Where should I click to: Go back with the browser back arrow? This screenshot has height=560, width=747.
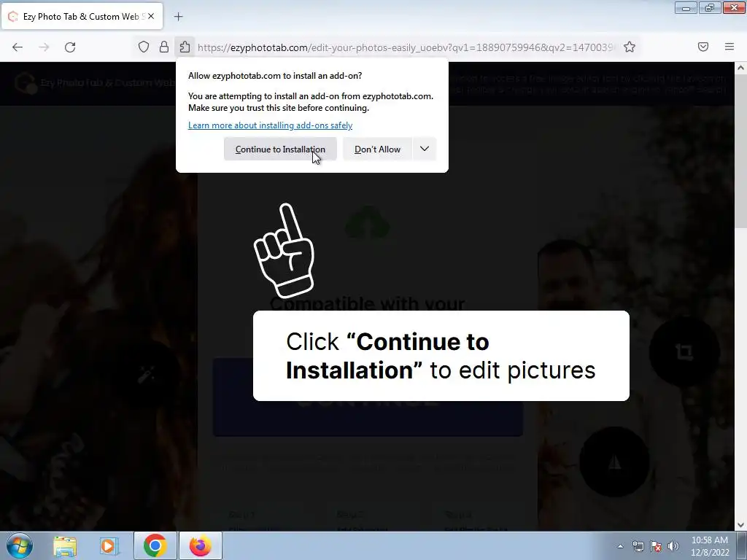tap(18, 47)
